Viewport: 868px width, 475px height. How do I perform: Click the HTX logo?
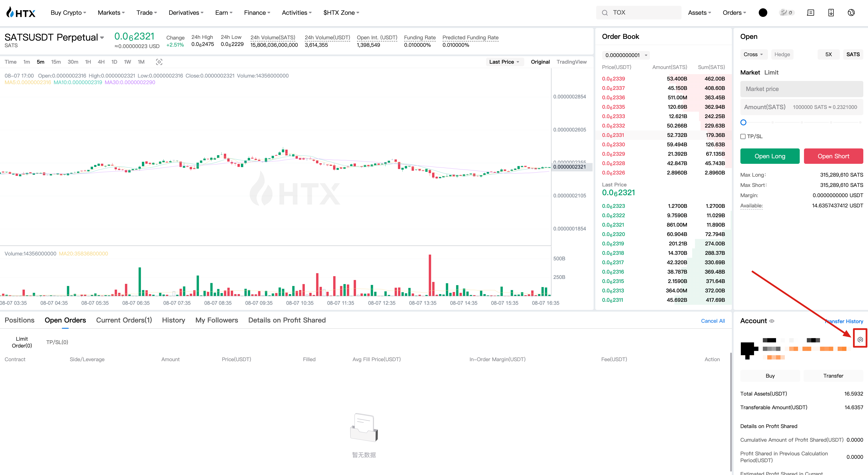(20, 13)
